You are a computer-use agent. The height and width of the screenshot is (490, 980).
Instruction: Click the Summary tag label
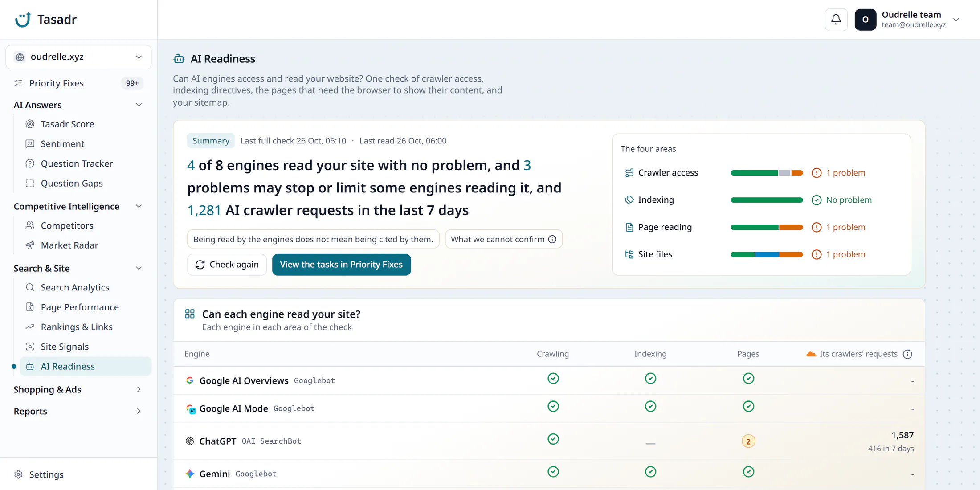pos(211,141)
